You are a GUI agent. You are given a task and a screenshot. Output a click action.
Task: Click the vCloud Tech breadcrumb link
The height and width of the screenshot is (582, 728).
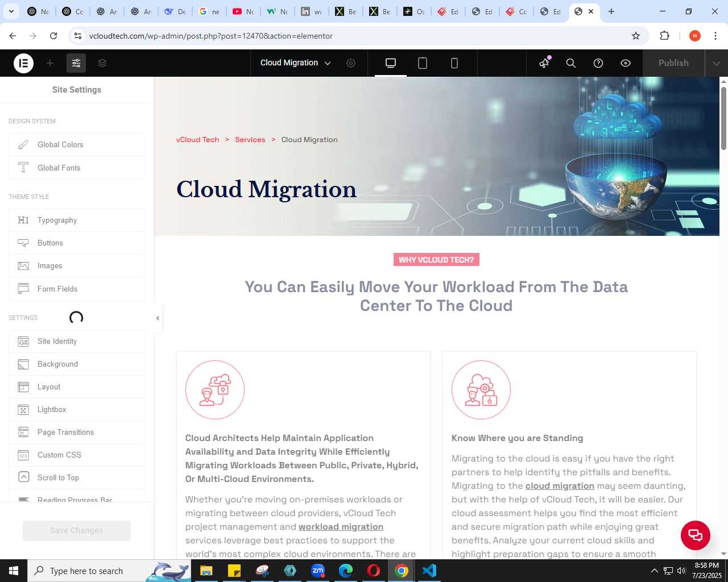pyautogui.click(x=197, y=140)
